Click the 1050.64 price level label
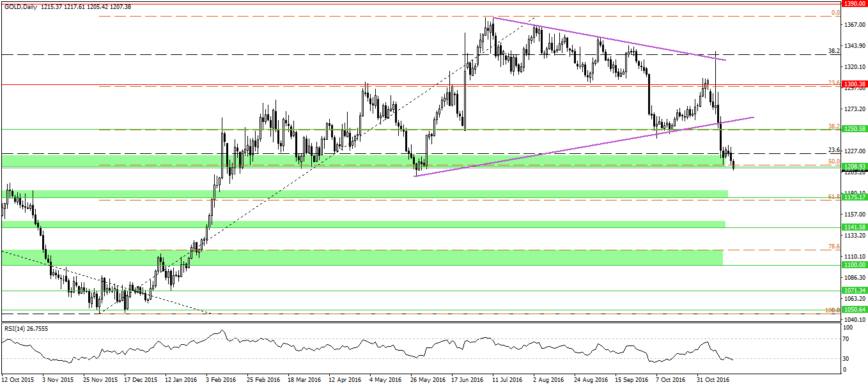 coord(854,310)
